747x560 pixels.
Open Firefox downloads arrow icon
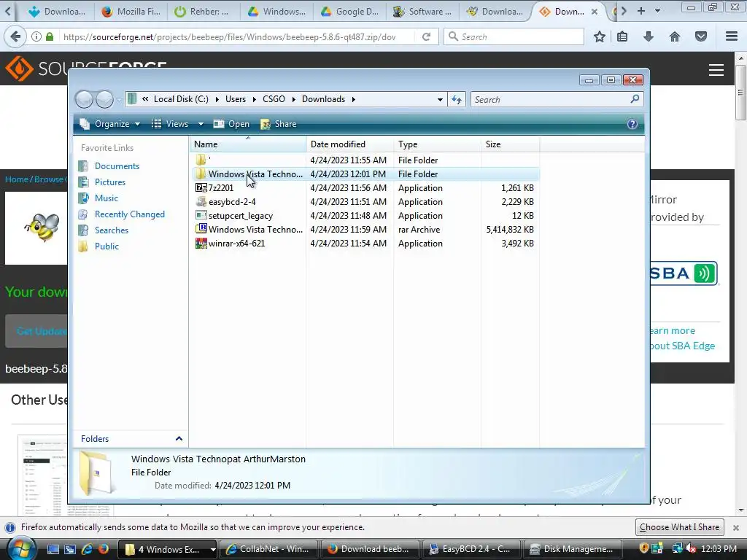[x=649, y=36]
